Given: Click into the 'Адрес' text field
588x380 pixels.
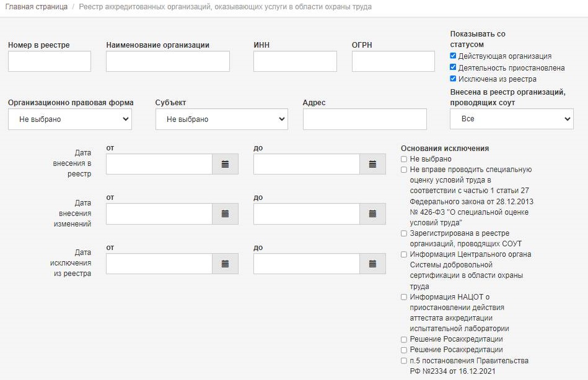Looking at the screenshot, I should [364, 119].
